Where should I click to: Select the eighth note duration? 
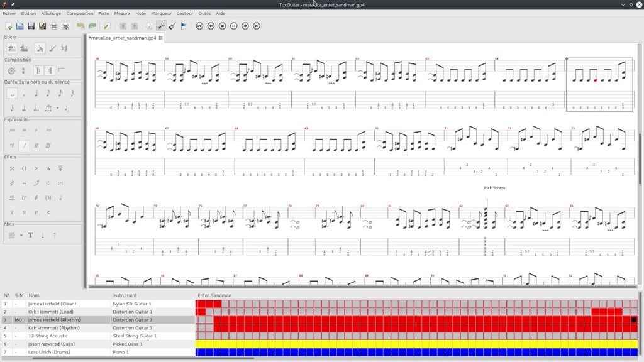(48, 94)
